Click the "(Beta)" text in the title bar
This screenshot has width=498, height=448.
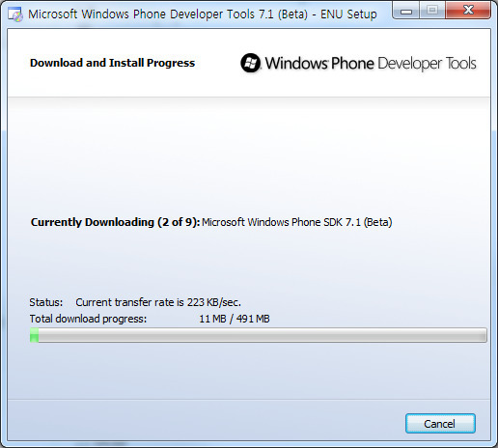click(292, 14)
